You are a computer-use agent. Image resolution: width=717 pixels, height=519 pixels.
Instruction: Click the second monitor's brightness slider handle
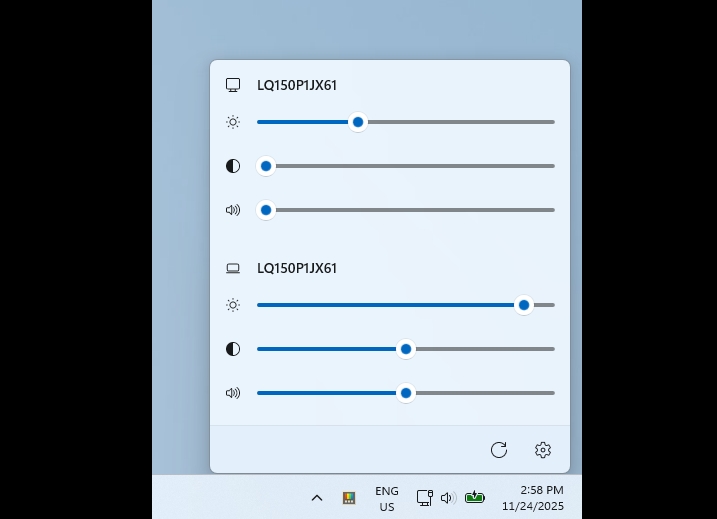click(523, 305)
